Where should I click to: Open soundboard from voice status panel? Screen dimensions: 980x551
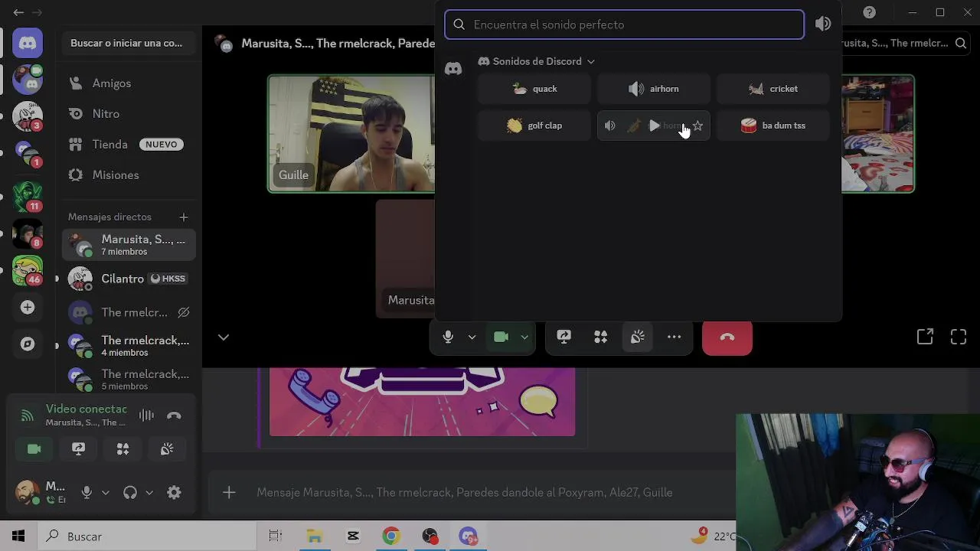[x=167, y=449]
